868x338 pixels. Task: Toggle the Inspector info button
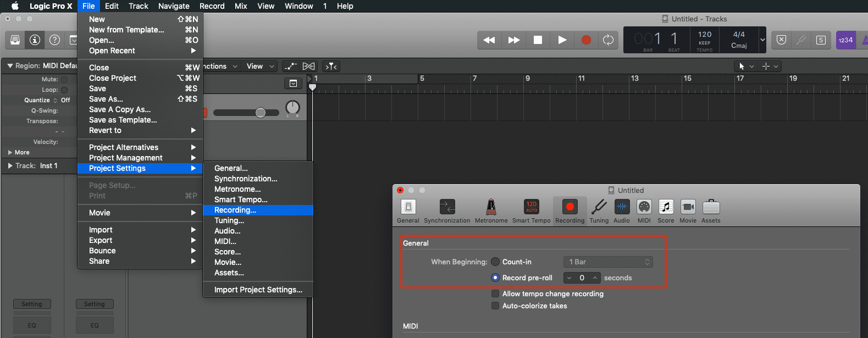pos(35,40)
